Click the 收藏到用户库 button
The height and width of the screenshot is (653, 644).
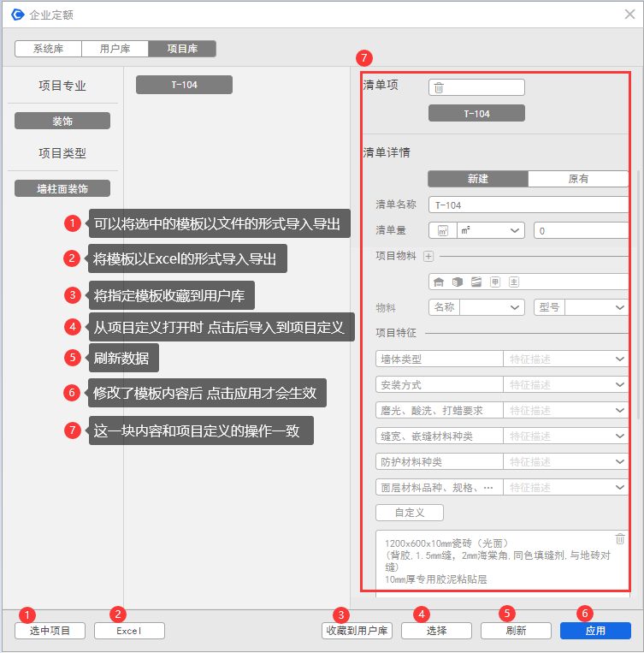pos(357,631)
